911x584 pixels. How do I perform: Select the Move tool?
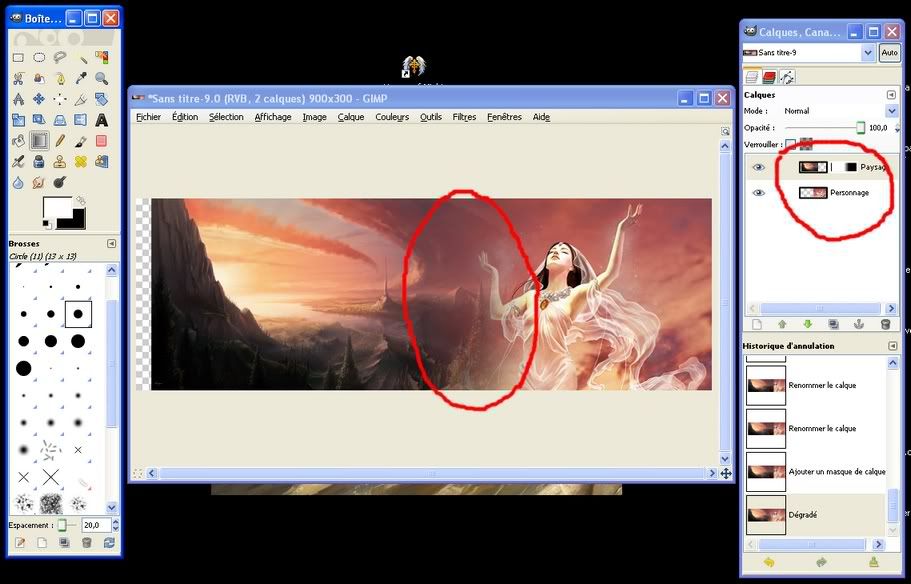pyautogui.click(x=39, y=99)
